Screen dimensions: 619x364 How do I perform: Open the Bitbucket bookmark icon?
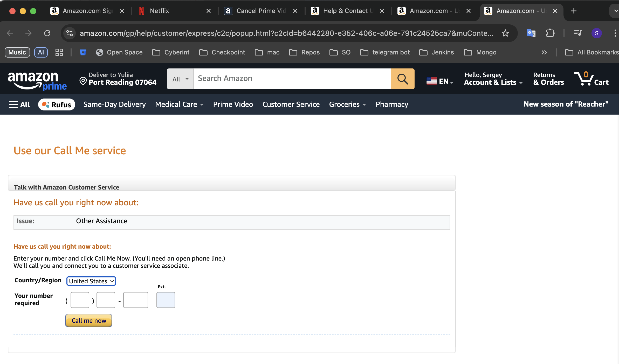(83, 52)
